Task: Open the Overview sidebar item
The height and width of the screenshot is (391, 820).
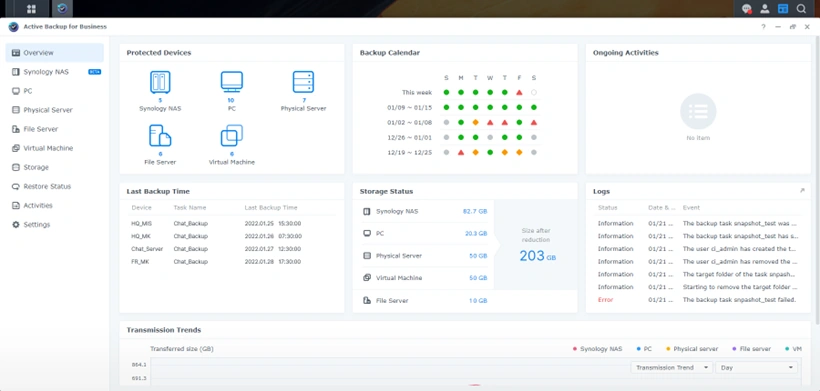Action: click(x=54, y=53)
